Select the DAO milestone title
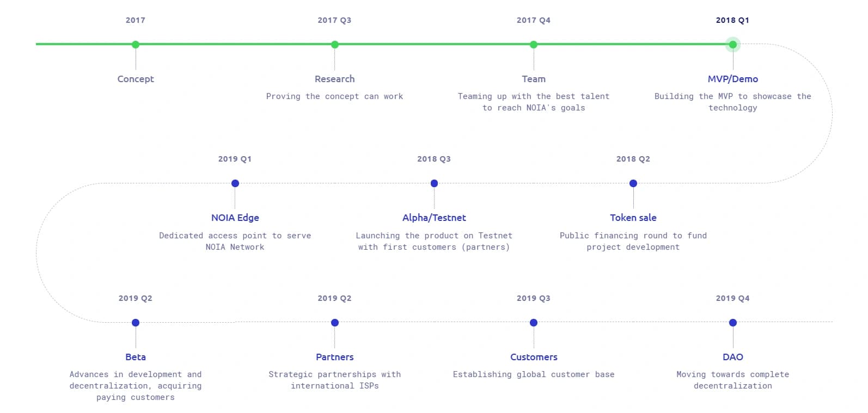 (733, 357)
